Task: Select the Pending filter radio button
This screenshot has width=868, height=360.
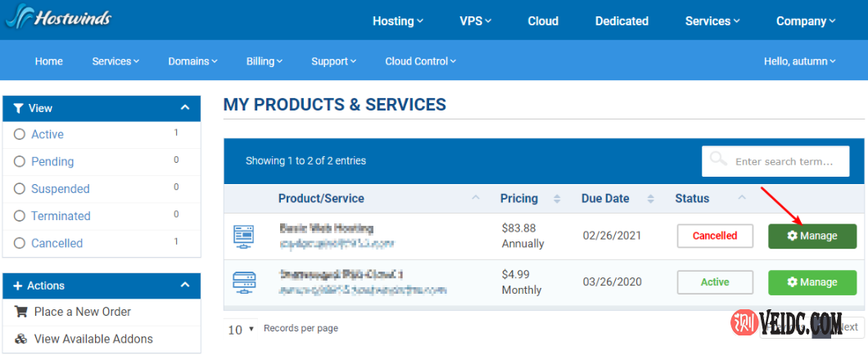Action: tap(20, 162)
